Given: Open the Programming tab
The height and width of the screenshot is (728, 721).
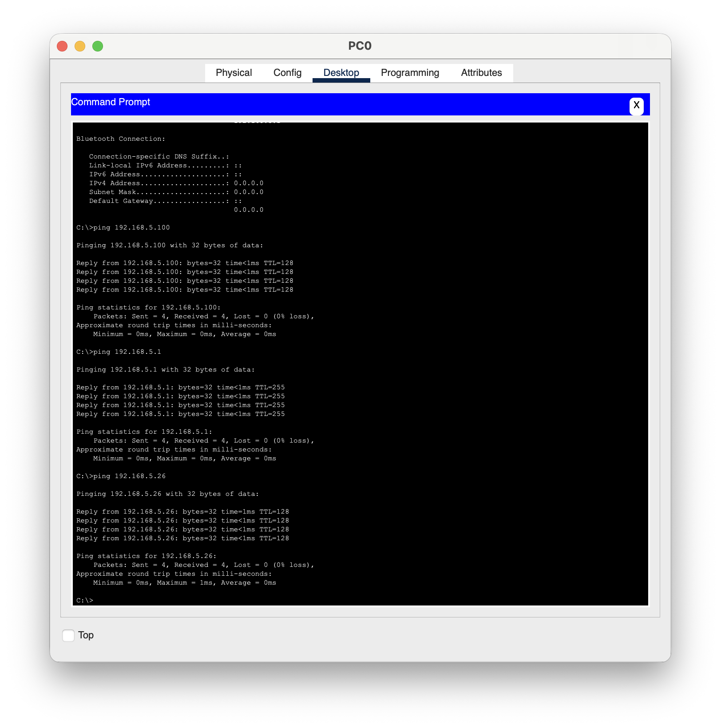Looking at the screenshot, I should coord(410,73).
